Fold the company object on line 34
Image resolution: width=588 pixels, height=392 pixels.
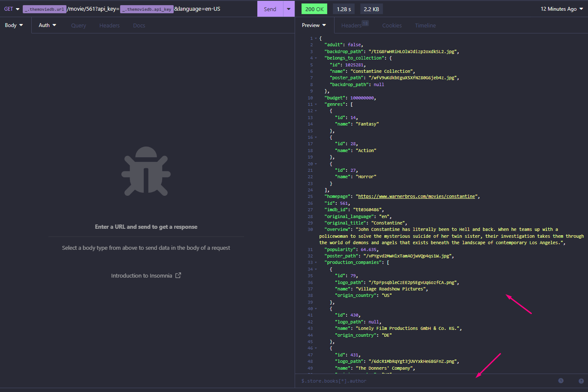pyautogui.click(x=316, y=269)
